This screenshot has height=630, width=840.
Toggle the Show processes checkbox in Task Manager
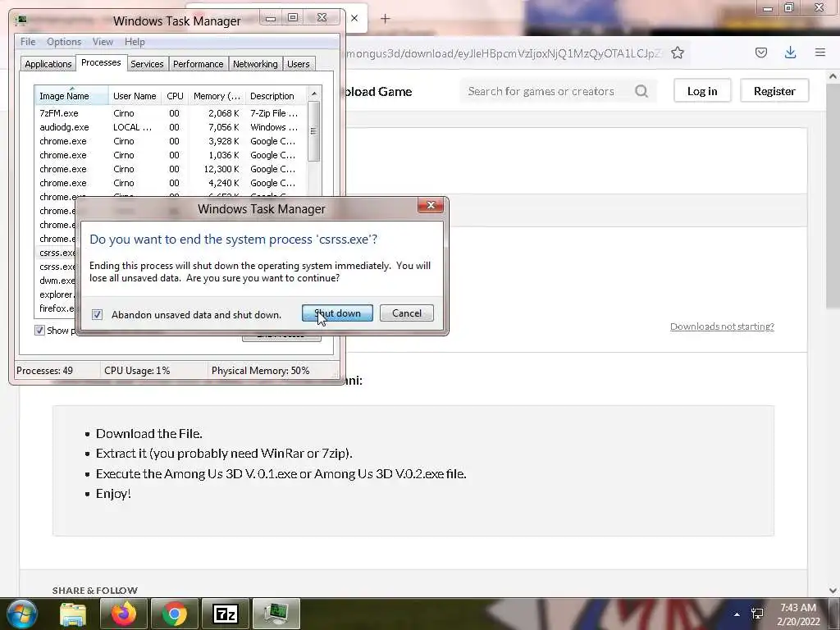click(39, 330)
